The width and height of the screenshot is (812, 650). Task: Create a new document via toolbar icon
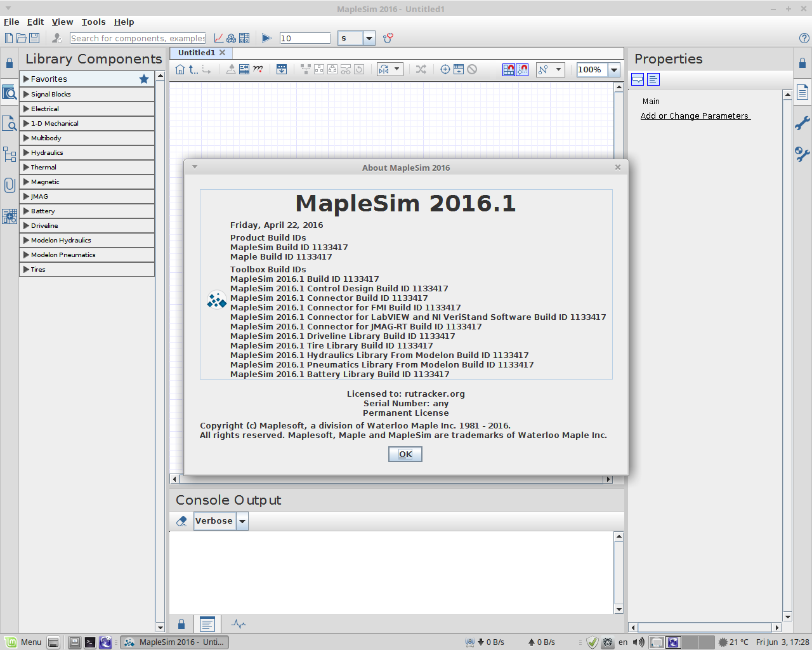[9, 38]
